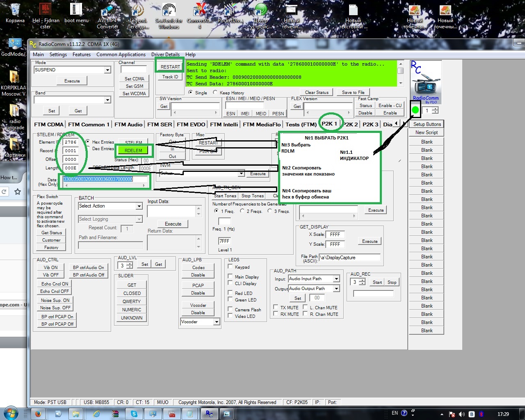Screen dimensions: 525x420
Task: Click the Data hex field horizontal scrollbar
Action: click(105, 186)
